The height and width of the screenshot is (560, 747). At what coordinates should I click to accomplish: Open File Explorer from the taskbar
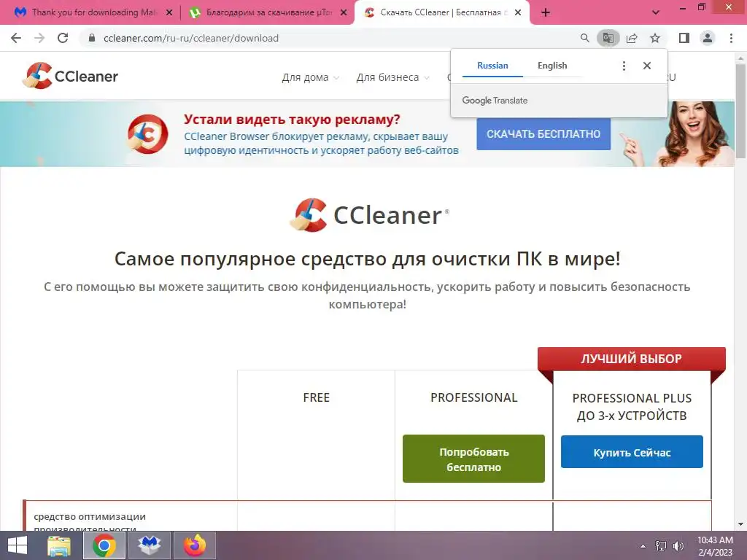click(59, 545)
